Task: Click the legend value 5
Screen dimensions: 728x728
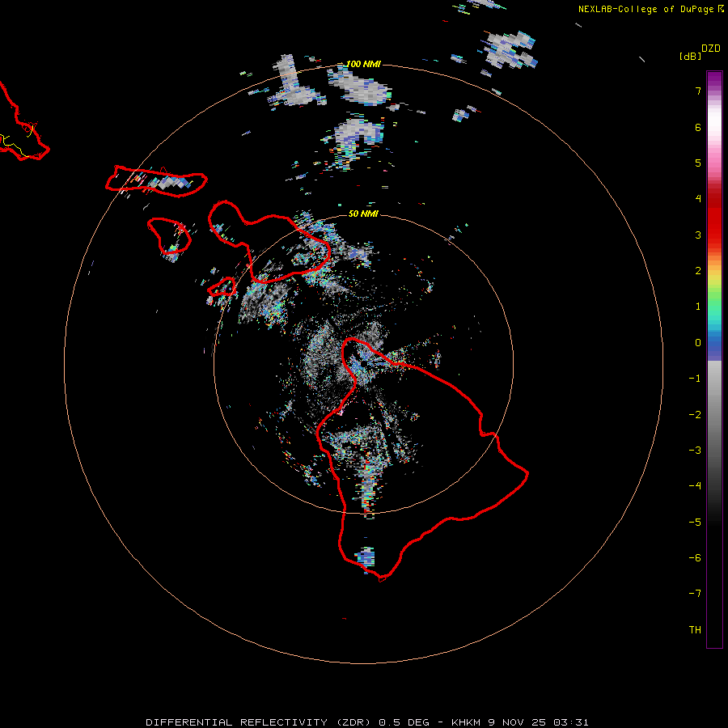Action: click(x=698, y=163)
